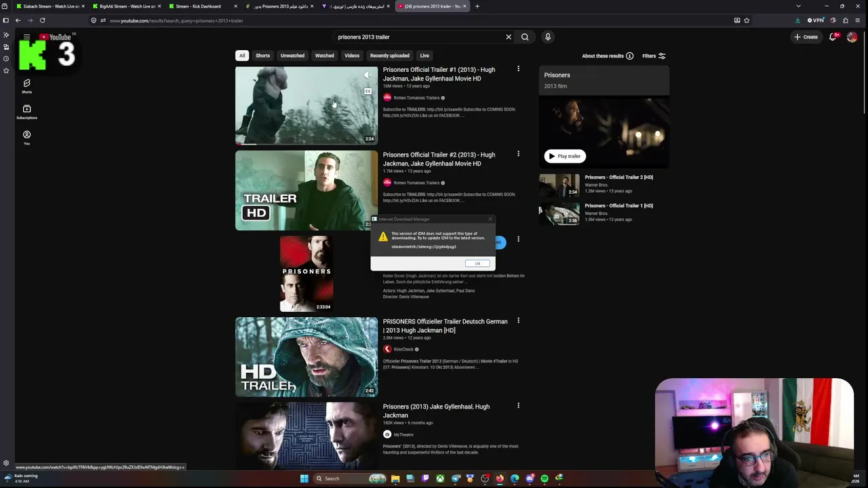Open the YouTube guide hamburger menu

coord(26,37)
